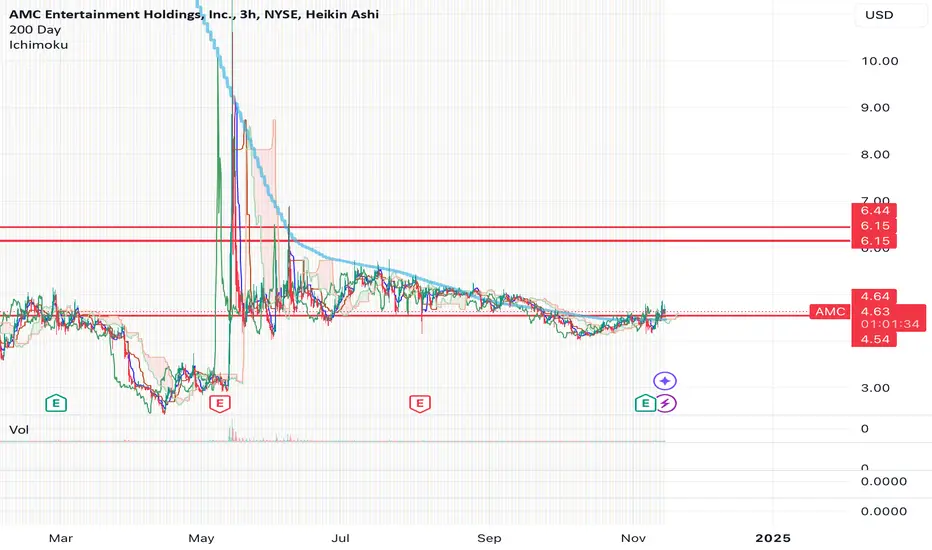The image size is (932, 550).
Task: Click the 10.00 price axis label
Action: 880,61
